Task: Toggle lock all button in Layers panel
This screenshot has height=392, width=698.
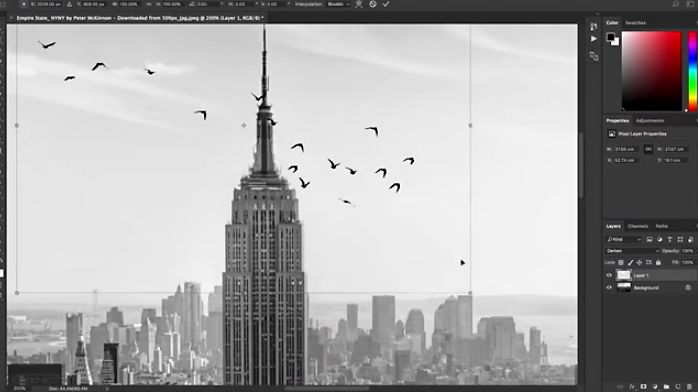Action: [658, 263]
